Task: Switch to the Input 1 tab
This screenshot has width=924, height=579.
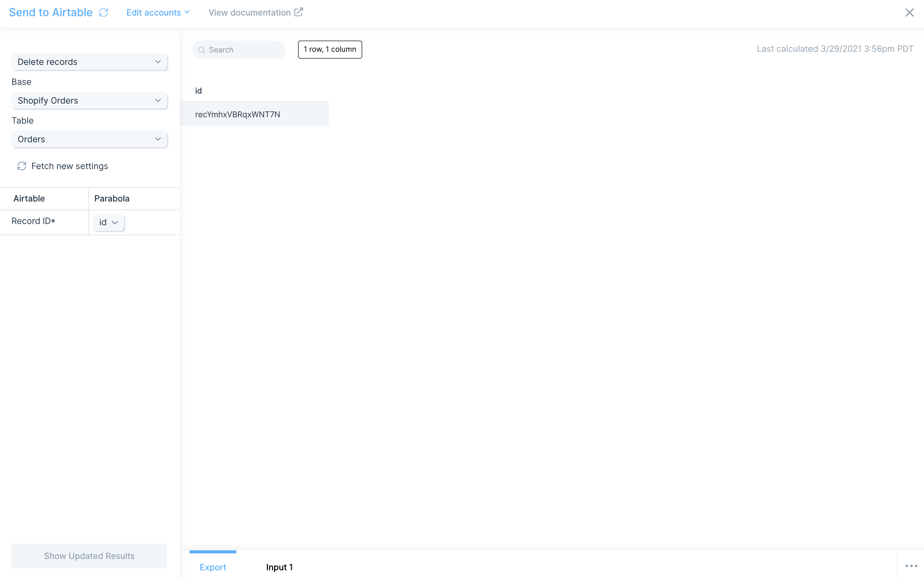Action: (x=279, y=567)
